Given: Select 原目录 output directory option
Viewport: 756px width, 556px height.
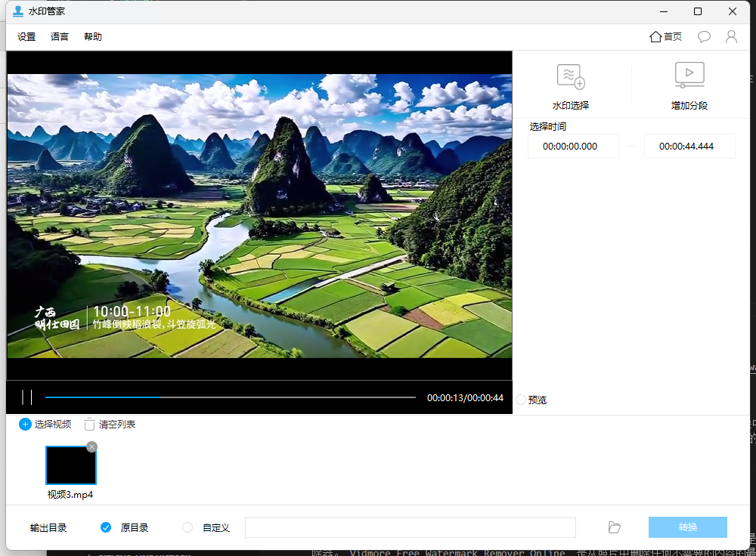Looking at the screenshot, I should [106, 527].
